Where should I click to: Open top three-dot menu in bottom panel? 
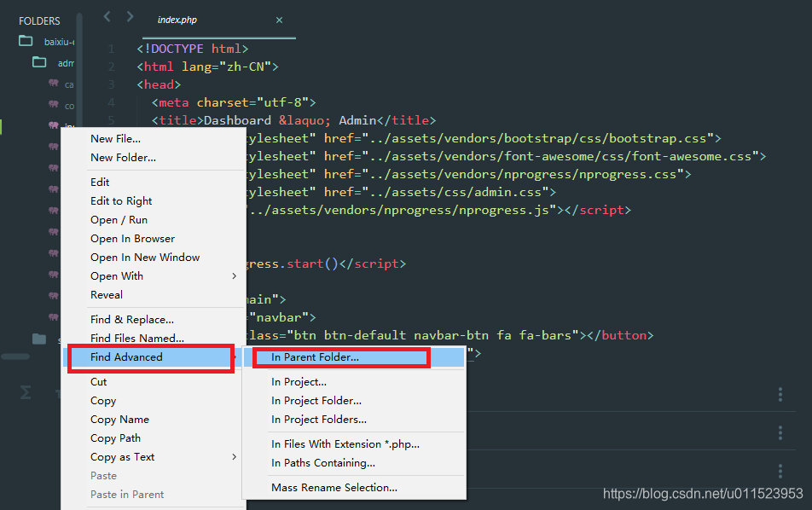click(780, 395)
